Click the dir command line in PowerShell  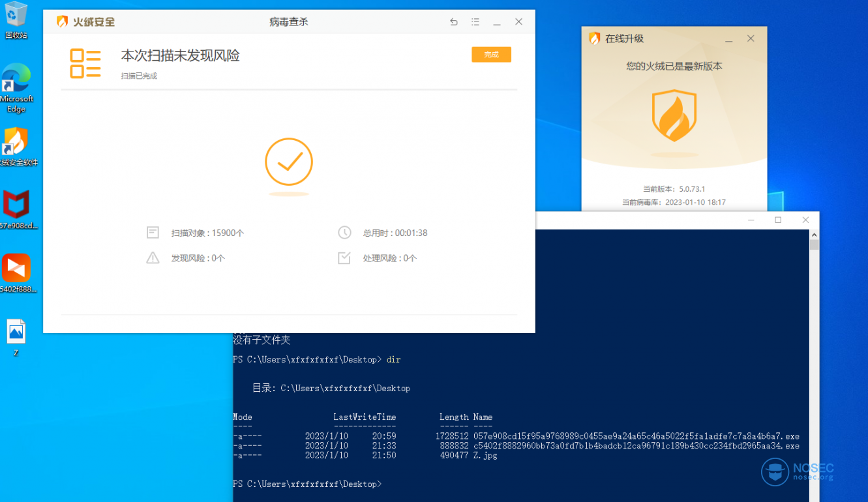click(317, 359)
